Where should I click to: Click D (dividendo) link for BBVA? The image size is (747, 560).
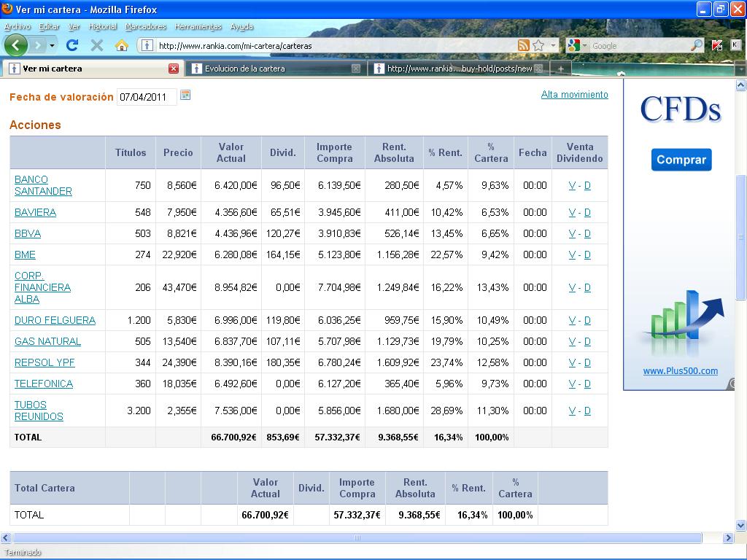tap(587, 233)
